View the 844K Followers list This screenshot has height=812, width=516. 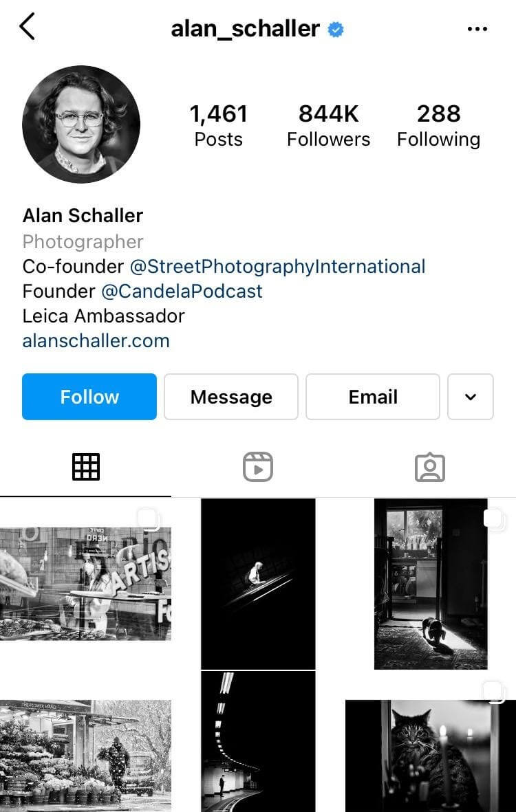328,126
